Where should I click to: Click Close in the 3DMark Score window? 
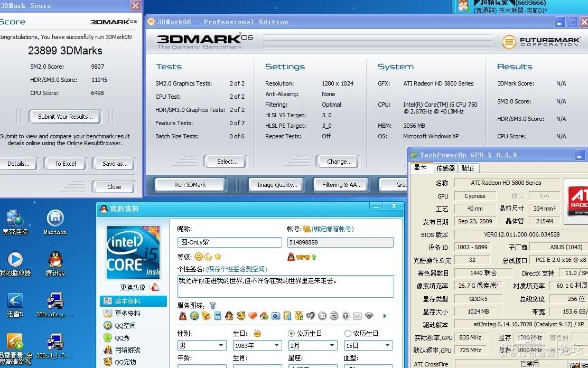(114, 186)
